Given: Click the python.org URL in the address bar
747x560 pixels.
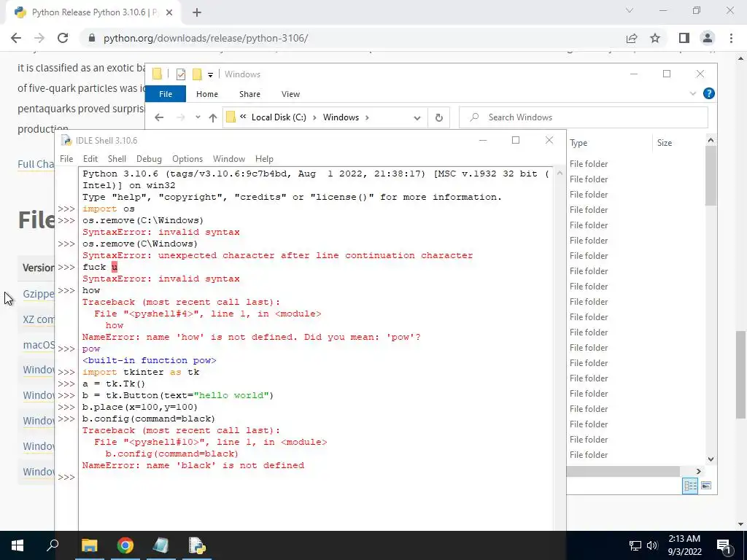Looking at the screenshot, I should [x=205, y=38].
